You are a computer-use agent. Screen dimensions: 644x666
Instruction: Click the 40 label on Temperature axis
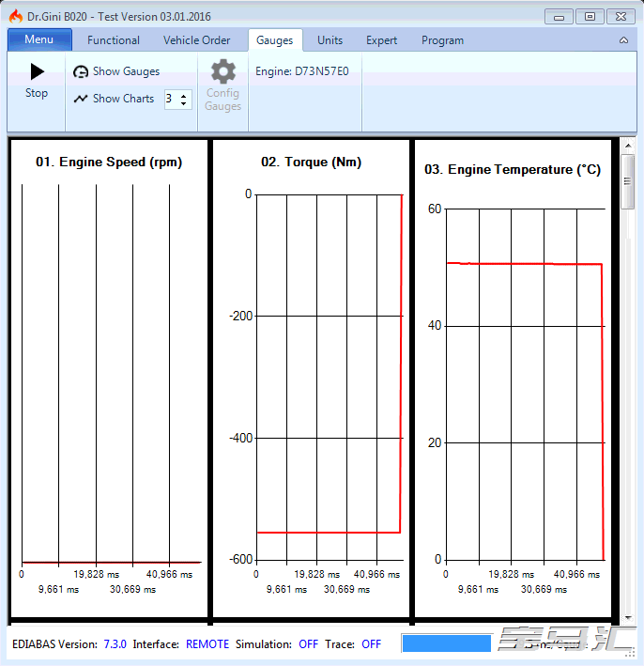435,326
